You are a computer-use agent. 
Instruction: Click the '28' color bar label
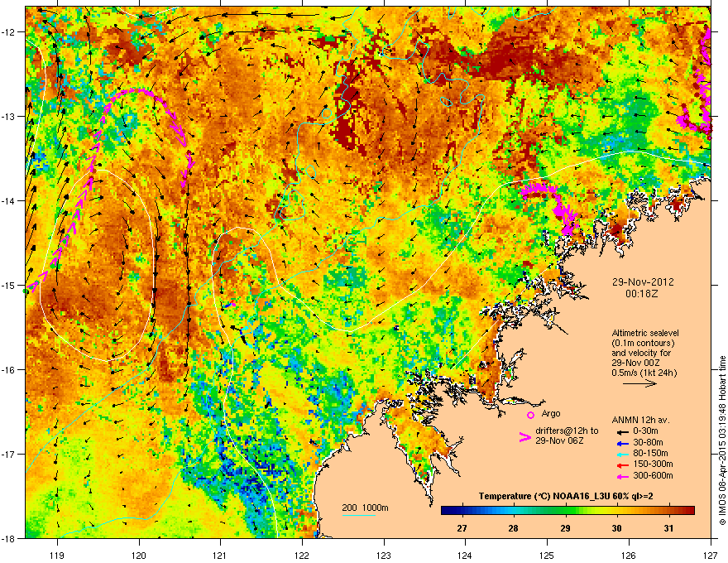(513, 528)
